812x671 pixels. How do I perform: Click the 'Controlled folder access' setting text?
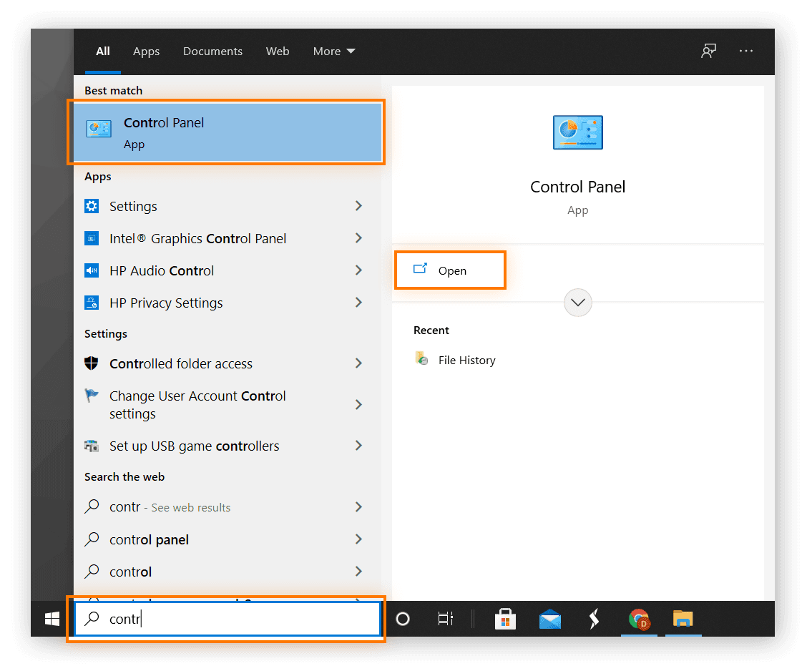tap(181, 364)
